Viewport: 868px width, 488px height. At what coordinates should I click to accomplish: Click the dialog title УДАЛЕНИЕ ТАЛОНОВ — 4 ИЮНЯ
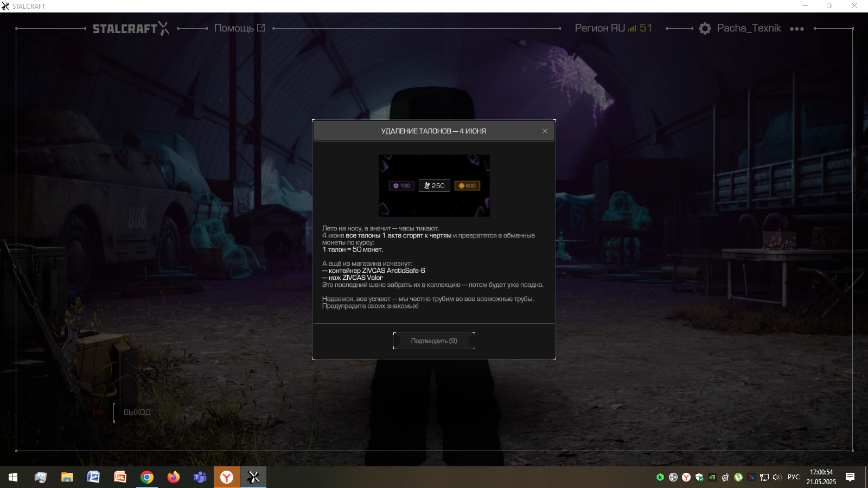click(x=433, y=131)
